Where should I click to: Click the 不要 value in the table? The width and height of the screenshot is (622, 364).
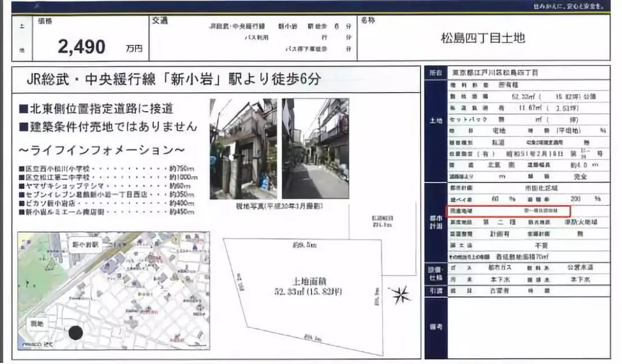click(541, 245)
